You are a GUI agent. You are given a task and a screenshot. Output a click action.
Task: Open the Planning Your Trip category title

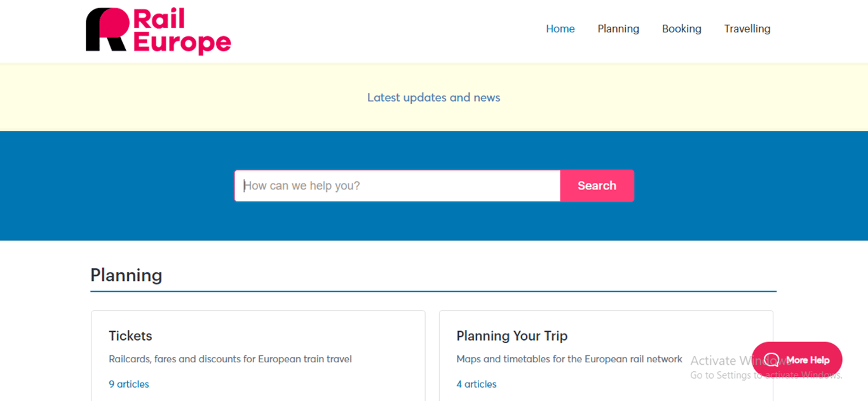[512, 336]
